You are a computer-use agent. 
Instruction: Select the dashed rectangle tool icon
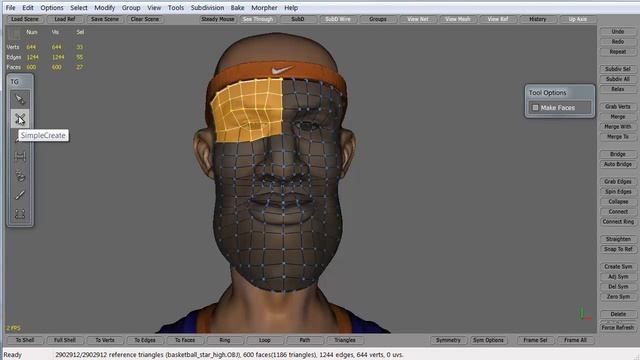20,214
